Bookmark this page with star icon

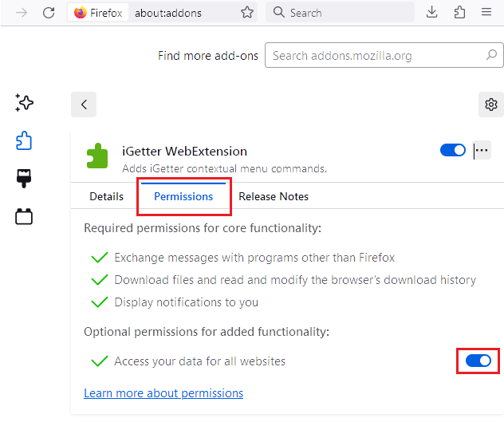[247, 13]
